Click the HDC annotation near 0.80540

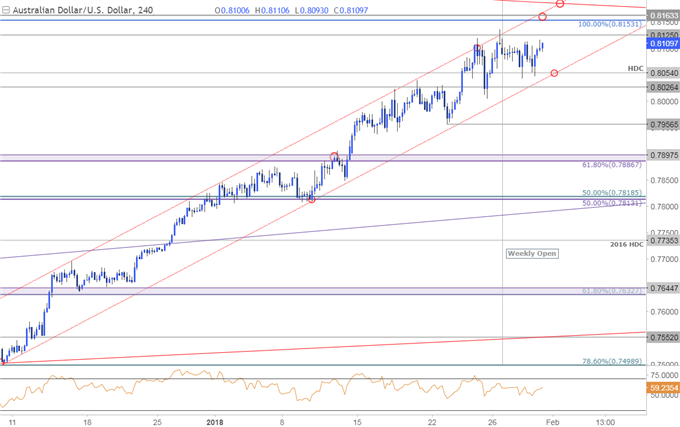point(636,68)
